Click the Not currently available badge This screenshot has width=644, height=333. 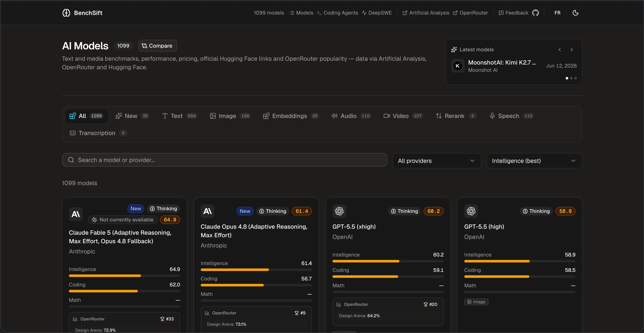[123, 220]
